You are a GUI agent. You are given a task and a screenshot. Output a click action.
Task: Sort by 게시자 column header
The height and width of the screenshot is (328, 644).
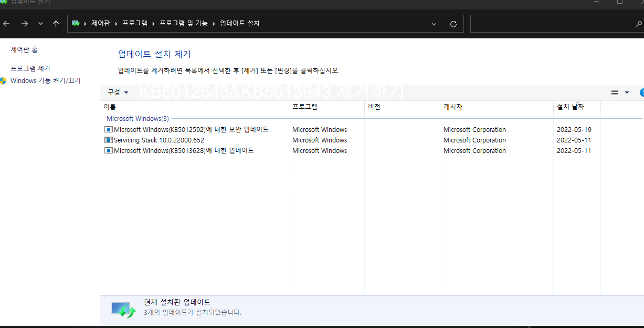coord(497,107)
